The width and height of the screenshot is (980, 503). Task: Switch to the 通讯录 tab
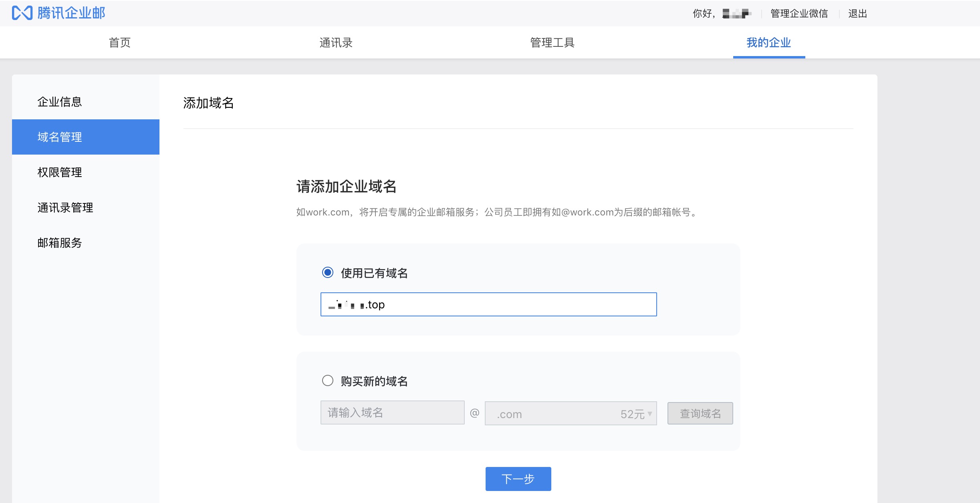(335, 42)
